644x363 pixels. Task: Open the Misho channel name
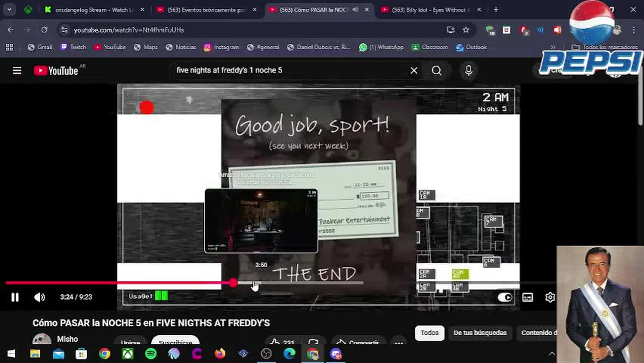[67, 339]
